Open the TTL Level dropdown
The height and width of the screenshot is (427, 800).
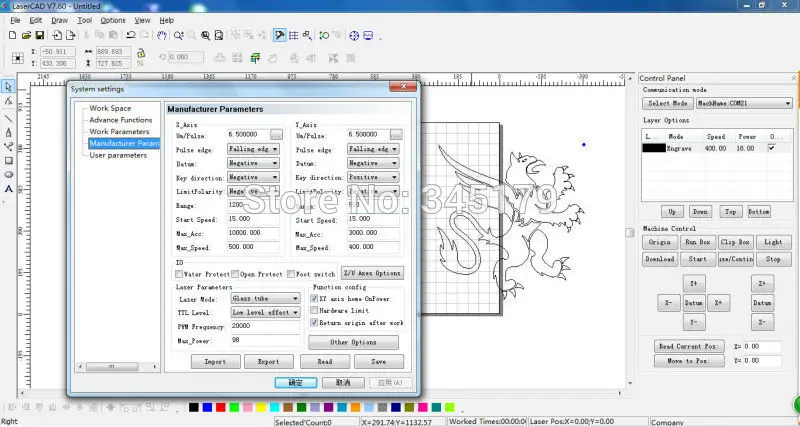[265, 312]
